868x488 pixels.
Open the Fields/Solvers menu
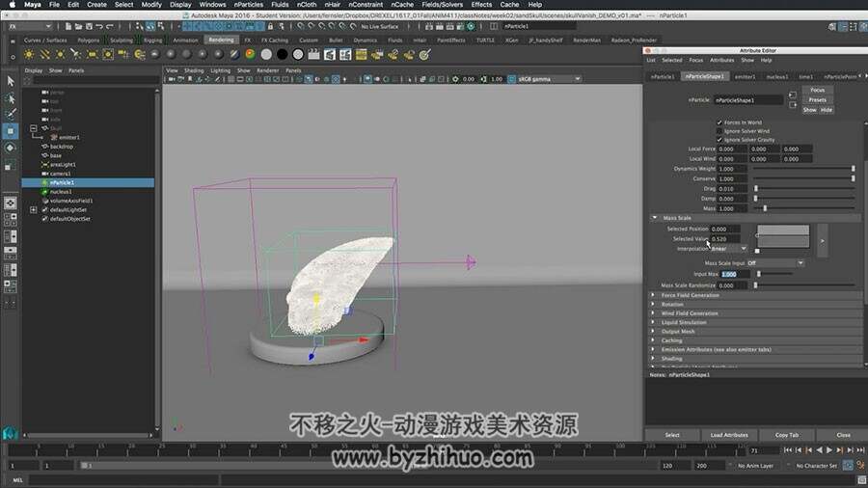point(442,5)
